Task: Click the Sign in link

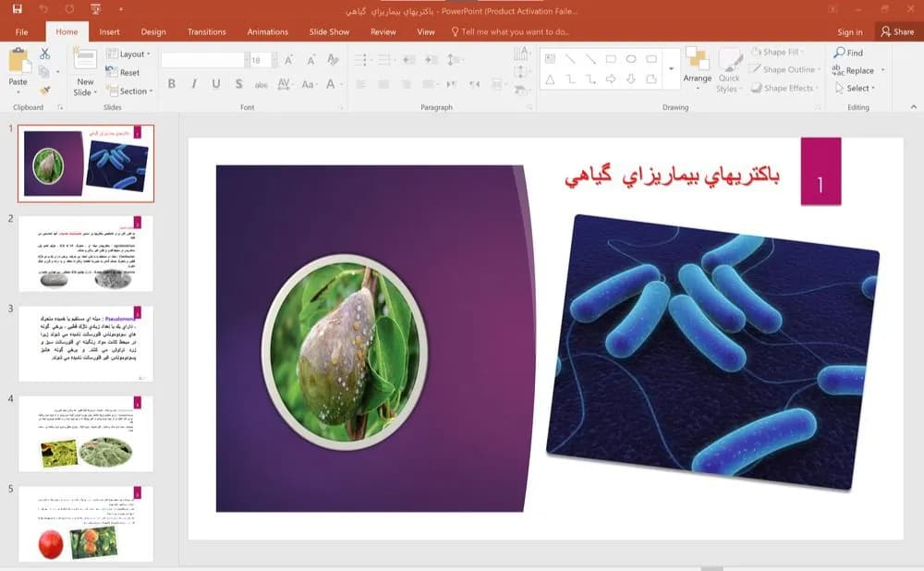Action: (850, 31)
